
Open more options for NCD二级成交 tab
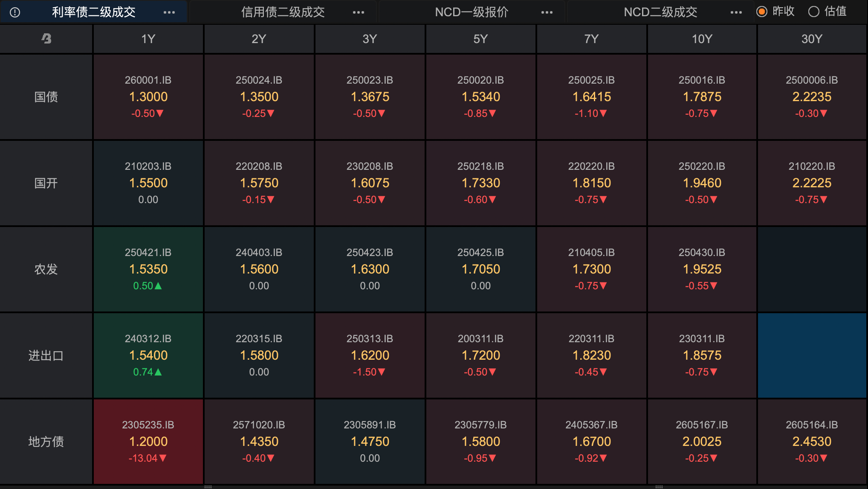[736, 12]
